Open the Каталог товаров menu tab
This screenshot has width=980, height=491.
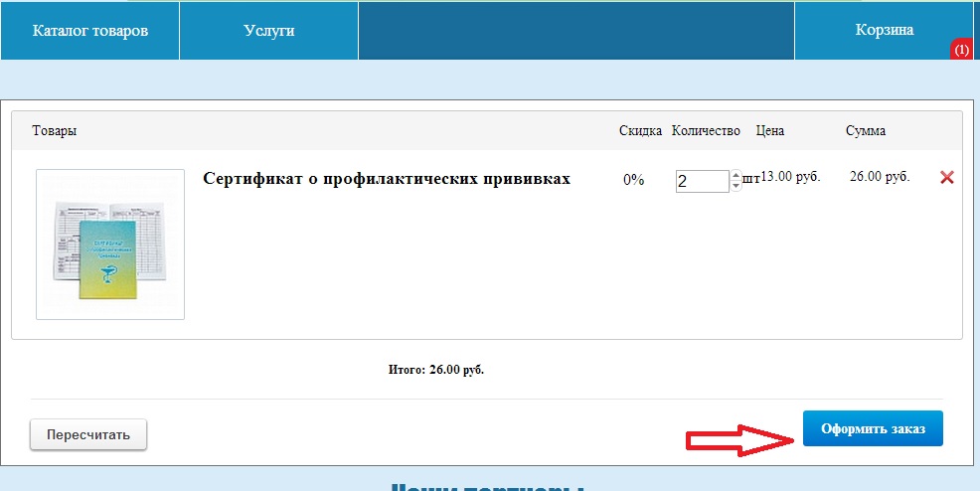[90, 31]
